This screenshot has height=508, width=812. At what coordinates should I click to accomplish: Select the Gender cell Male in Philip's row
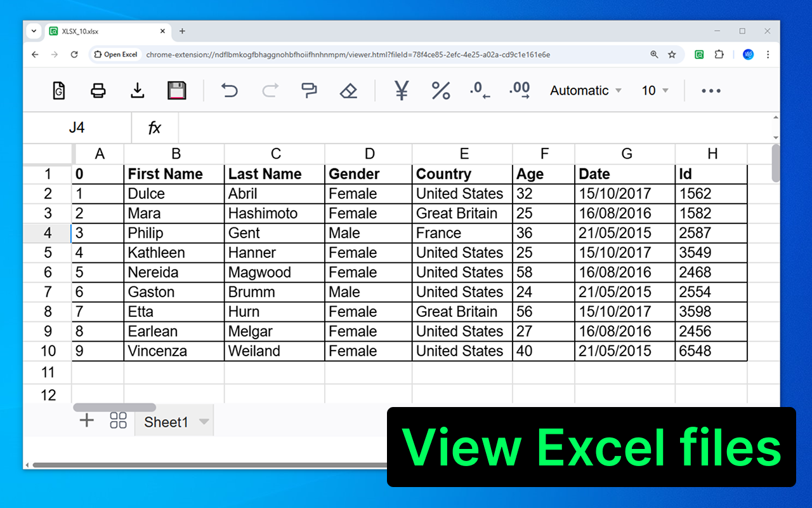(369, 233)
